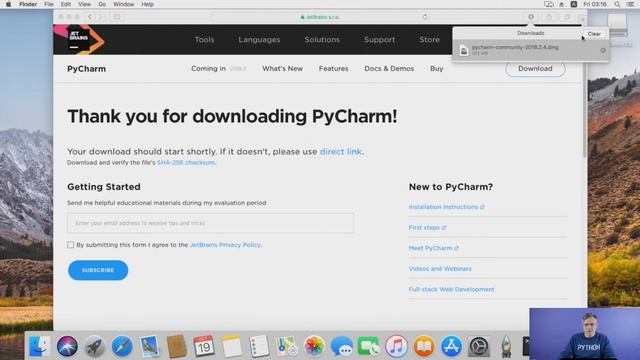The image size is (640, 360).
Task: Click the email address input field
Action: click(211, 223)
